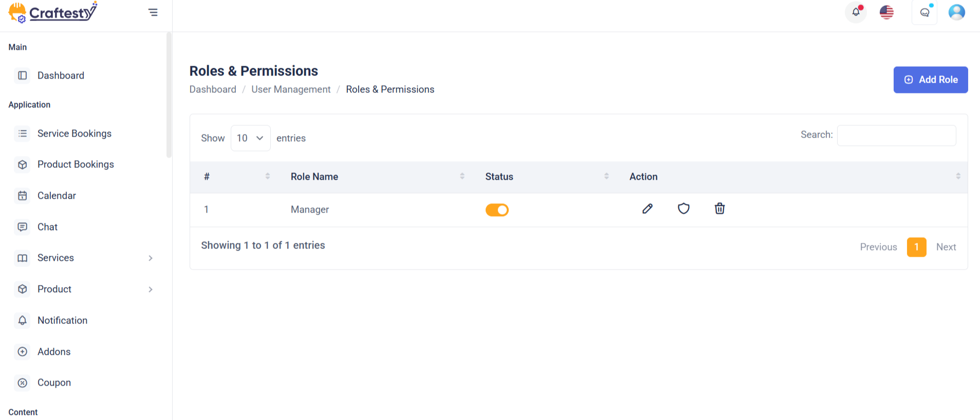Click the Notification bell sidebar icon
Screen dimensions: 980x420
tap(23, 320)
